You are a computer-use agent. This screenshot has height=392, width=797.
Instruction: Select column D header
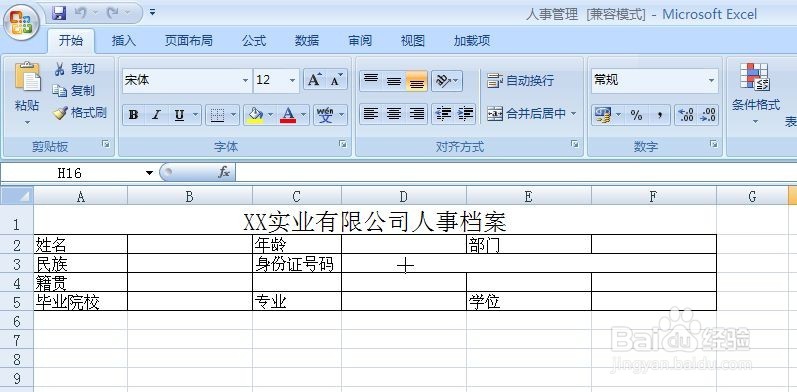[x=404, y=196]
